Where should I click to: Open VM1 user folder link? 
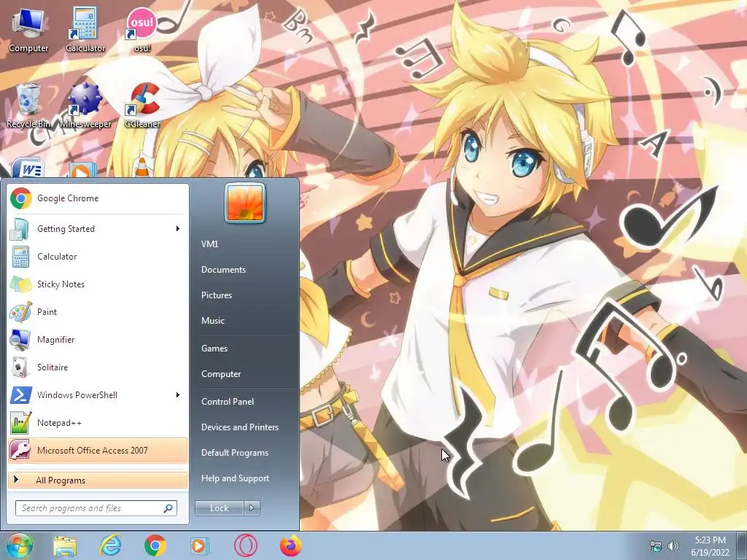click(209, 244)
